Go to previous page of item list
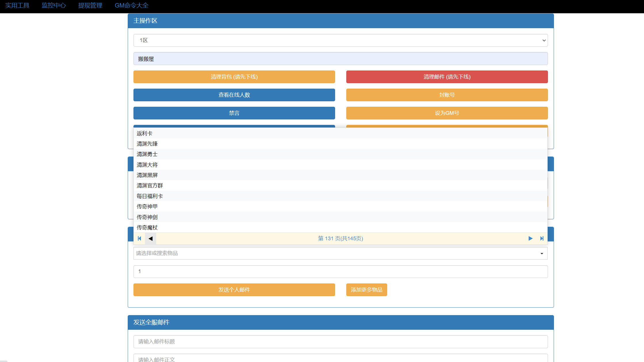 click(150, 238)
